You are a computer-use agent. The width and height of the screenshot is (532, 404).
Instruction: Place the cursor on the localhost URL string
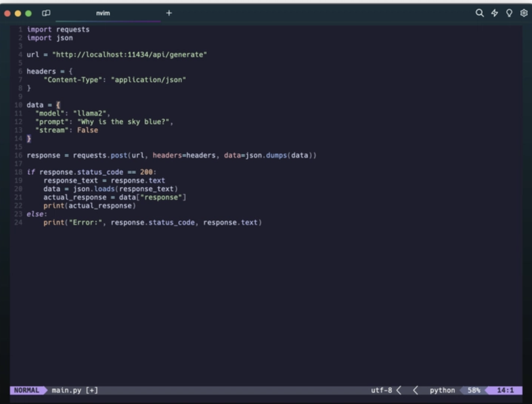[x=129, y=55]
